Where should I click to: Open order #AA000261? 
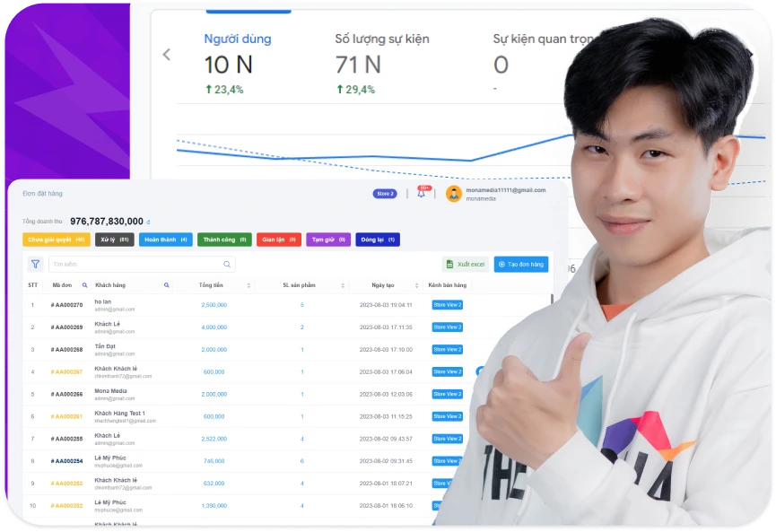(x=66, y=416)
